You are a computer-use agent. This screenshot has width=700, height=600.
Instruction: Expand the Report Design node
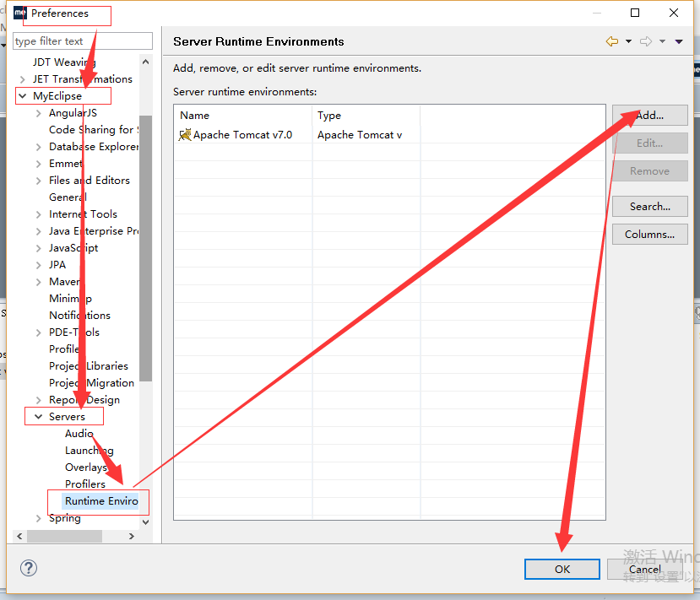point(38,400)
